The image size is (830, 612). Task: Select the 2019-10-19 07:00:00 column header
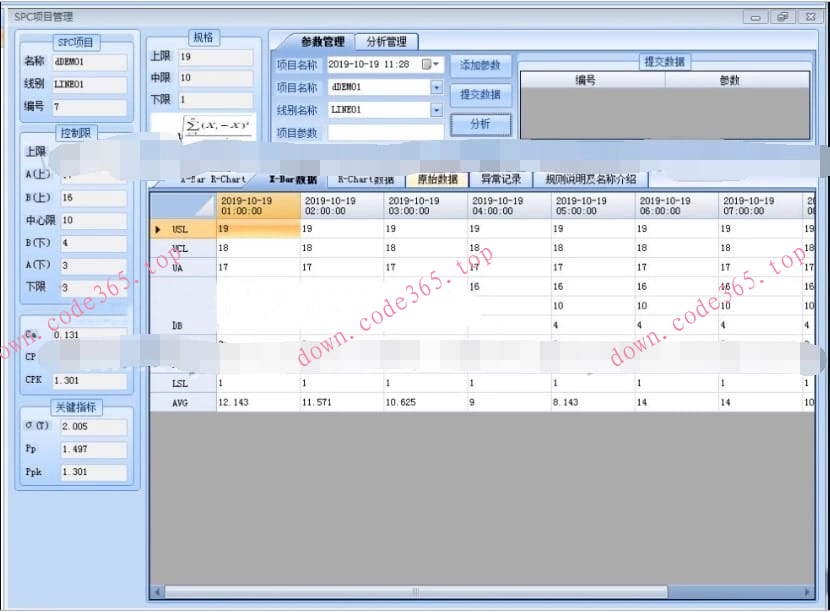(760, 206)
